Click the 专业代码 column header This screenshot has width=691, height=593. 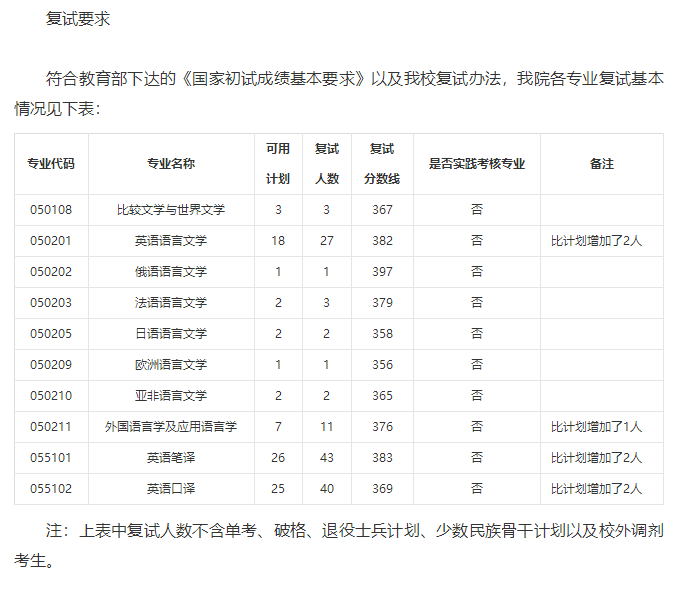tap(51, 164)
